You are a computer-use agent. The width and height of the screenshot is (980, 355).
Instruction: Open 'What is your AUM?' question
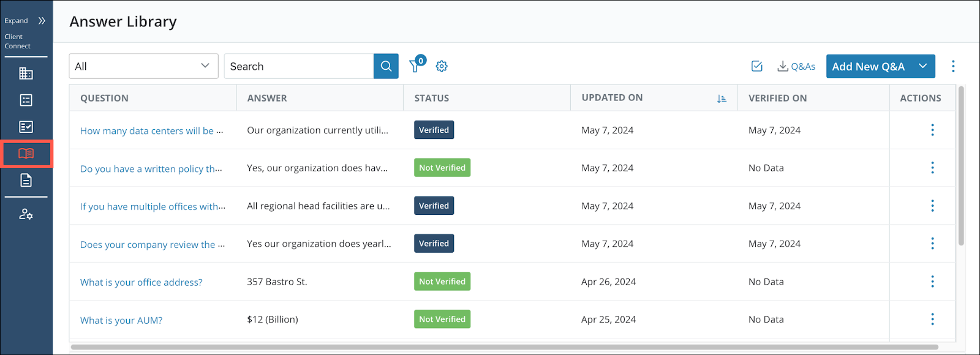click(x=121, y=320)
